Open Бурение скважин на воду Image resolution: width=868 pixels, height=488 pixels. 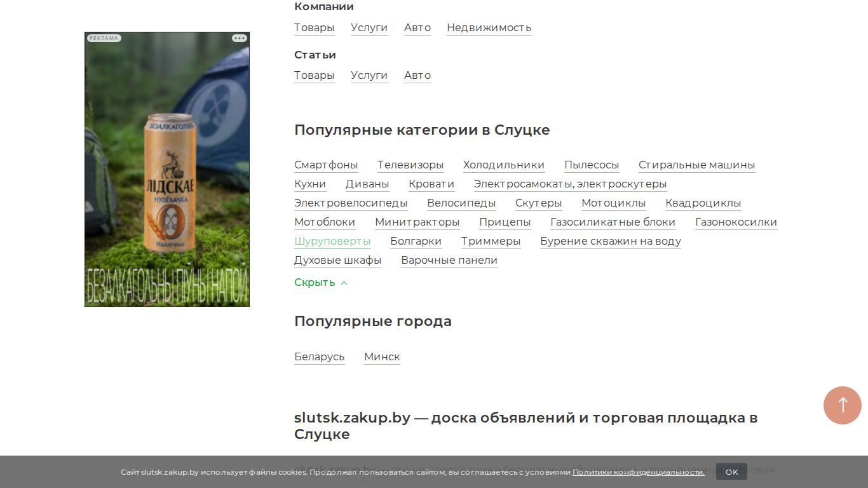tap(611, 241)
